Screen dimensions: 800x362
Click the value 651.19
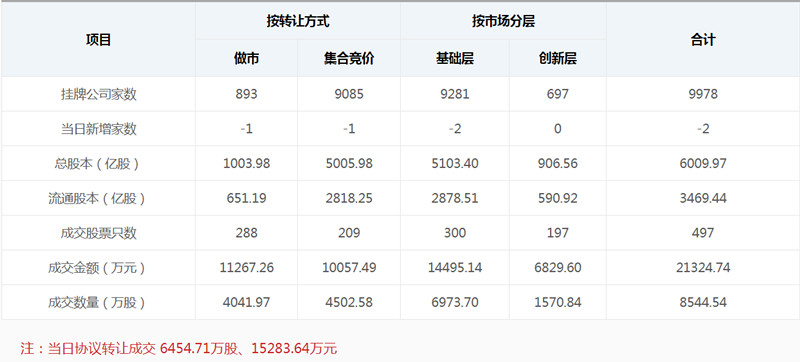pyautogui.click(x=246, y=198)
